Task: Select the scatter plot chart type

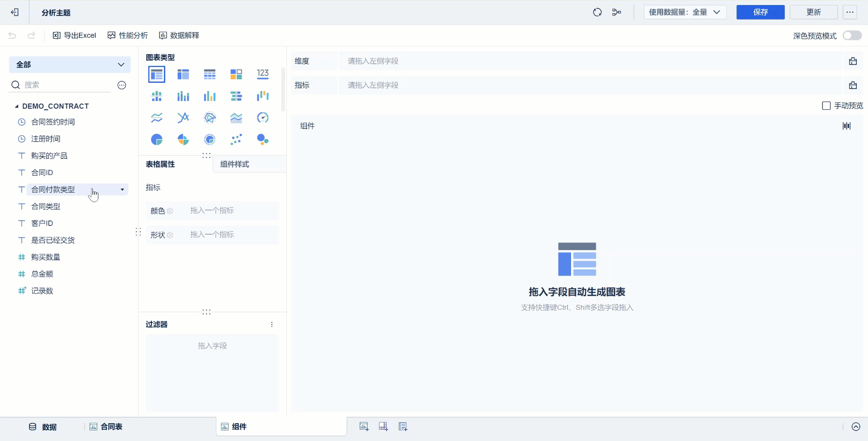Action: pos(236,139)
